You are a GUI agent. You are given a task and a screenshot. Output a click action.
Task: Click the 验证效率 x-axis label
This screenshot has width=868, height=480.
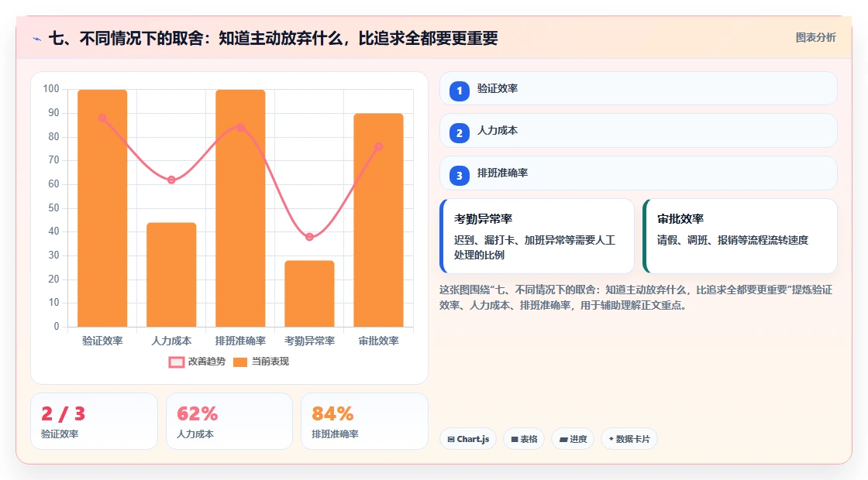pyautogui.click(x=102, y=341)
